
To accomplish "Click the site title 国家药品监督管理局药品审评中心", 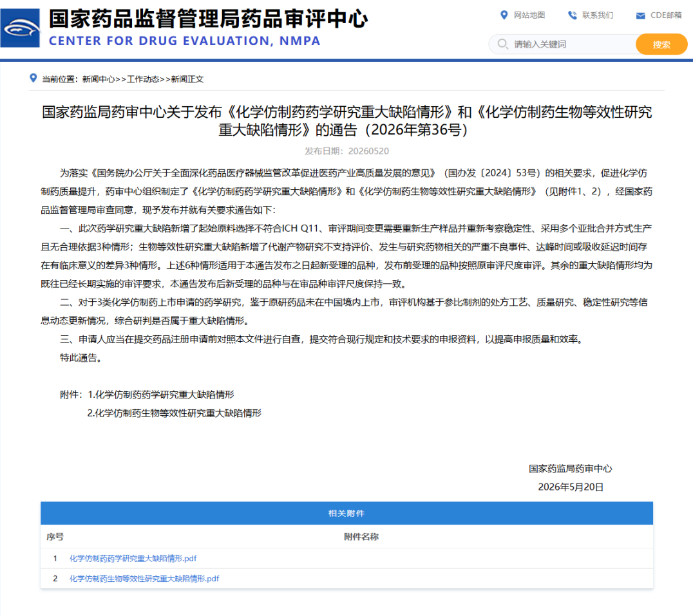I will [x=208, y=19].
